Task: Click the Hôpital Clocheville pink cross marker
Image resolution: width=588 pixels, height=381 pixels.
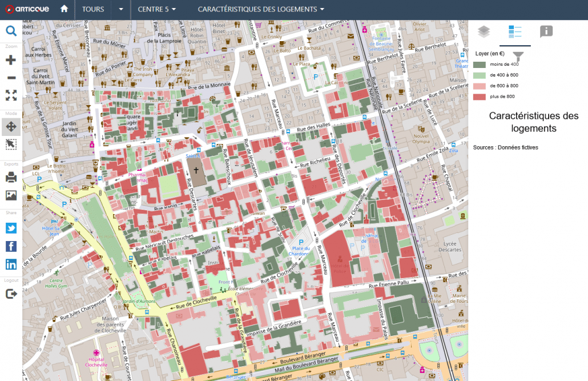Action: click(96, 353)
